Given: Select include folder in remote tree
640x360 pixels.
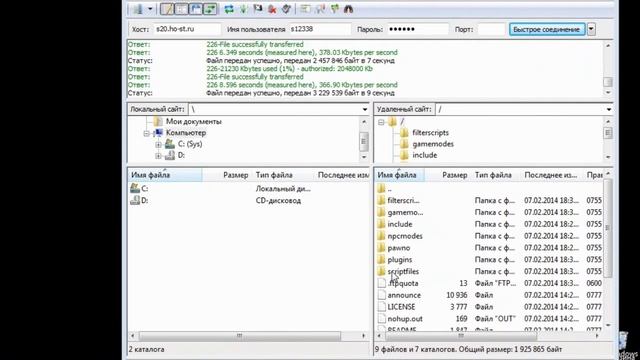Looking at the screenshot, I should 424,155.
